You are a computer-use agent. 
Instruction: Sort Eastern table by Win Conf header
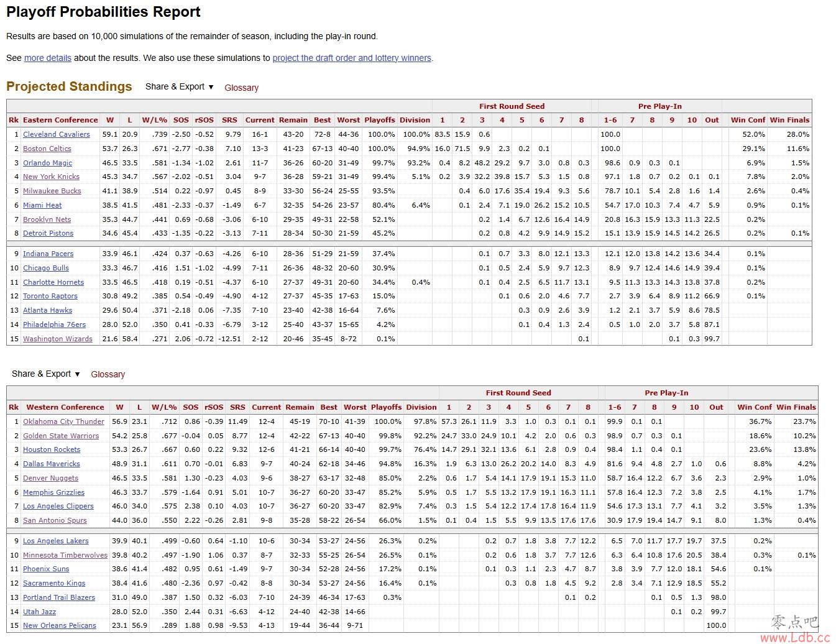(x=748, y=120)
